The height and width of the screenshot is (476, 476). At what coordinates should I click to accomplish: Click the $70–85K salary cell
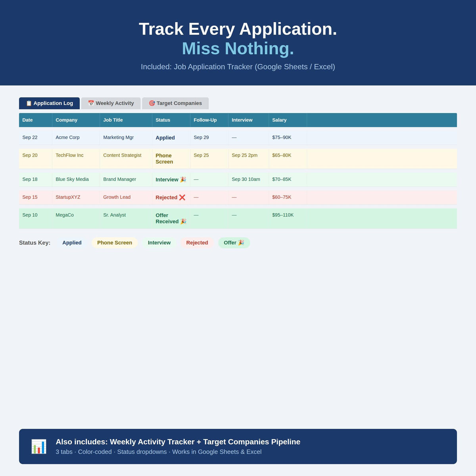(288, 179)
